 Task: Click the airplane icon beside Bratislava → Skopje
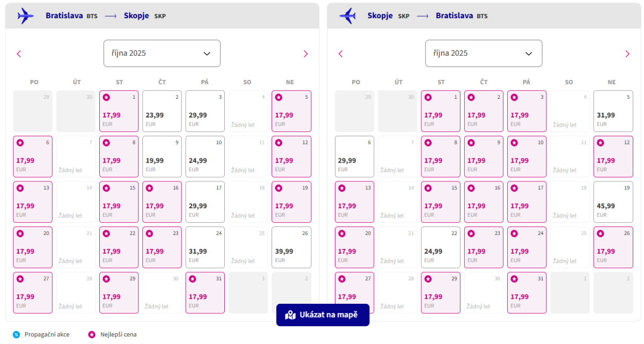(25, 16)
